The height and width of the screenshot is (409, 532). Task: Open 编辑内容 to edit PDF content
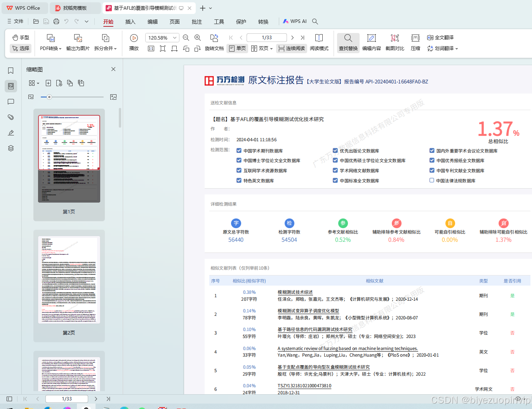pyautogui.click(x=372, y=43)
